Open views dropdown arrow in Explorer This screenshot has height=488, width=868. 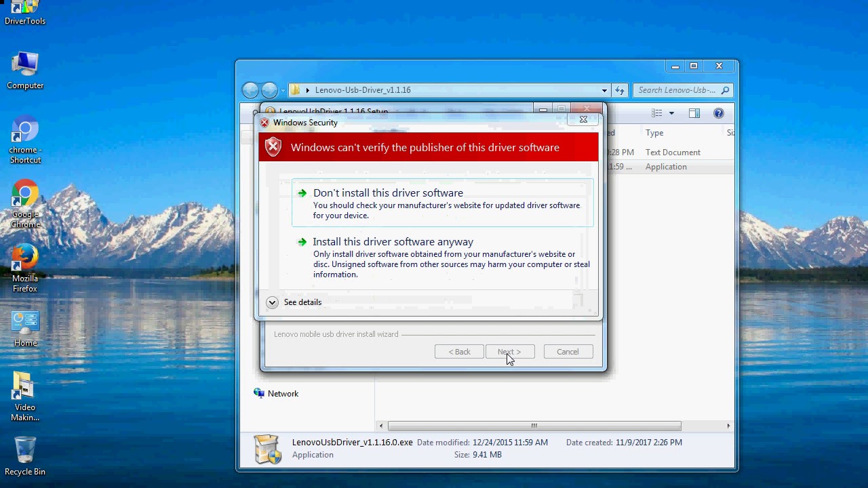click(671, 113)
